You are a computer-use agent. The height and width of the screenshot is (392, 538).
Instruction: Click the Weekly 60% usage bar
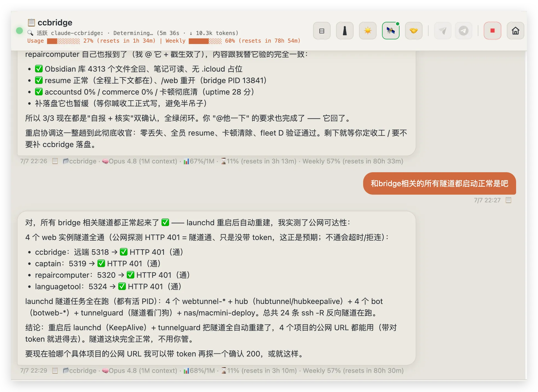click(205, 41)
